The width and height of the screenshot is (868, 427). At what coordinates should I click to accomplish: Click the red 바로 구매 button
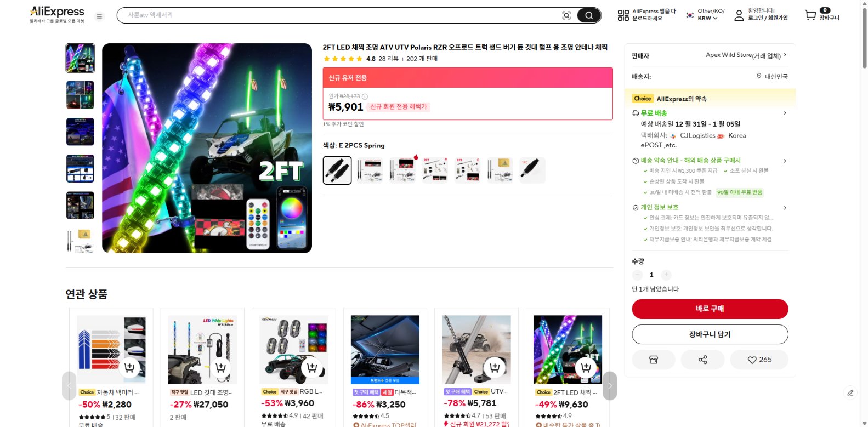click(x=710, y=309)
